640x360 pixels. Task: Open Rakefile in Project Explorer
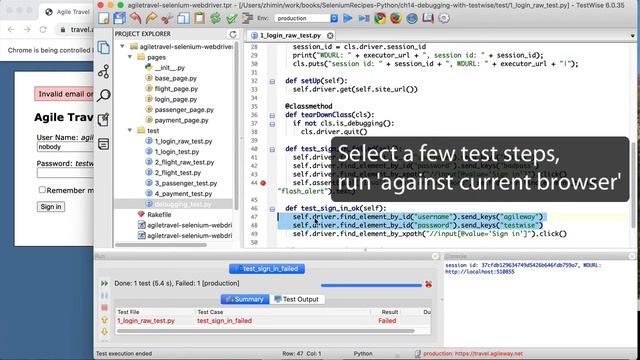159,215
